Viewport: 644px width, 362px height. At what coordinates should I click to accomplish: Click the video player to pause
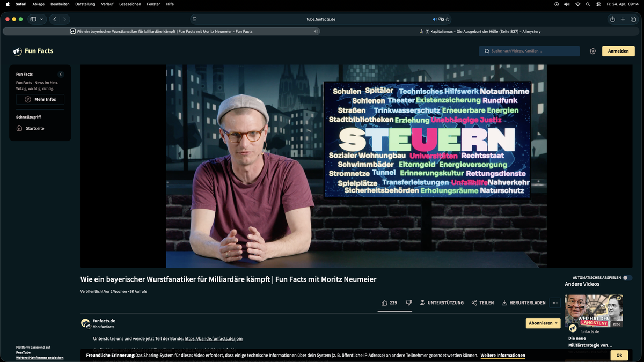356,166
